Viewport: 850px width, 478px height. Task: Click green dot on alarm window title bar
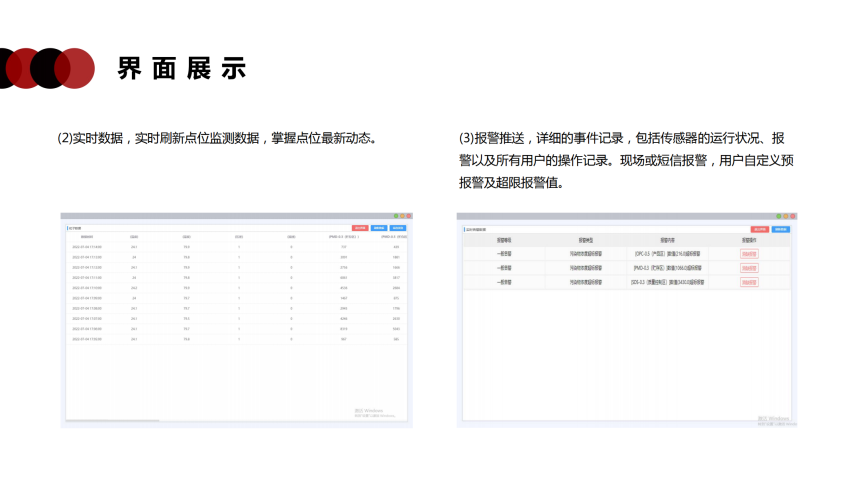coord(778,216)
